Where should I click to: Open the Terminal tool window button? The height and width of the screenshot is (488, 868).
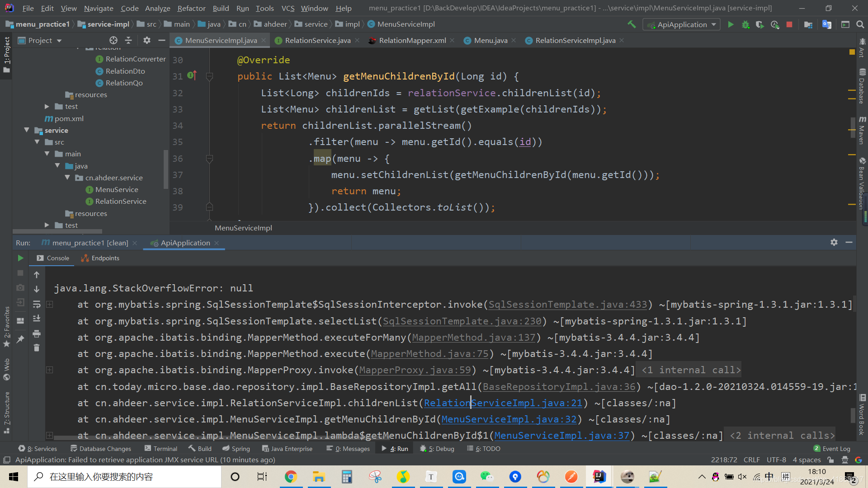(x=161, y=449)
